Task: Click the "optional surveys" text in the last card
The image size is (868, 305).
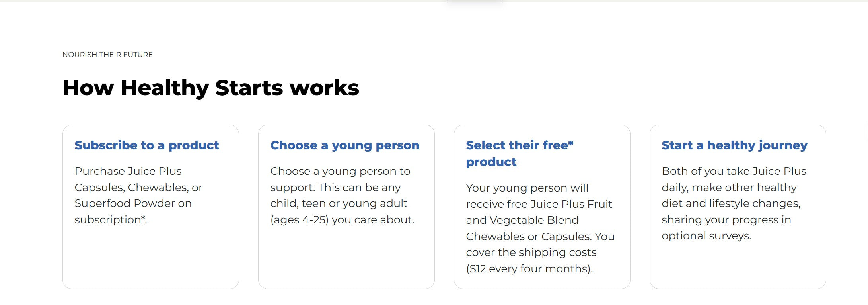Action: [706, 236]
